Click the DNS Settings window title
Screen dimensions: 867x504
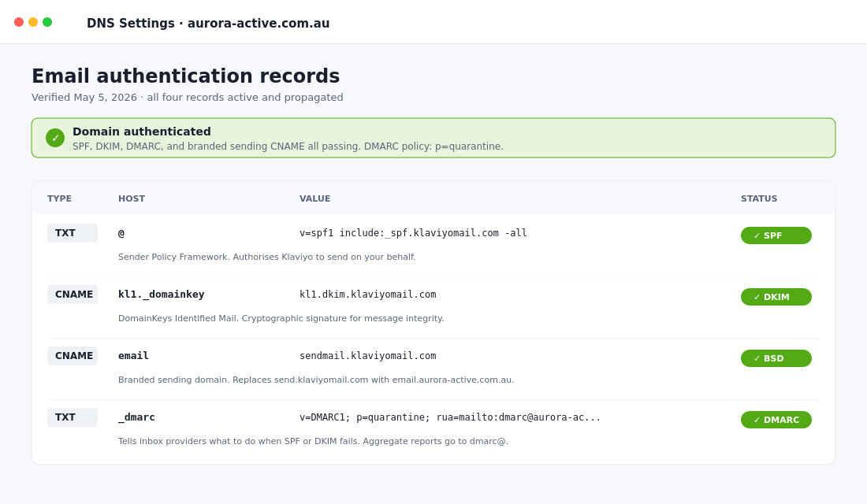pyautogui.click(x=208, y=23)
